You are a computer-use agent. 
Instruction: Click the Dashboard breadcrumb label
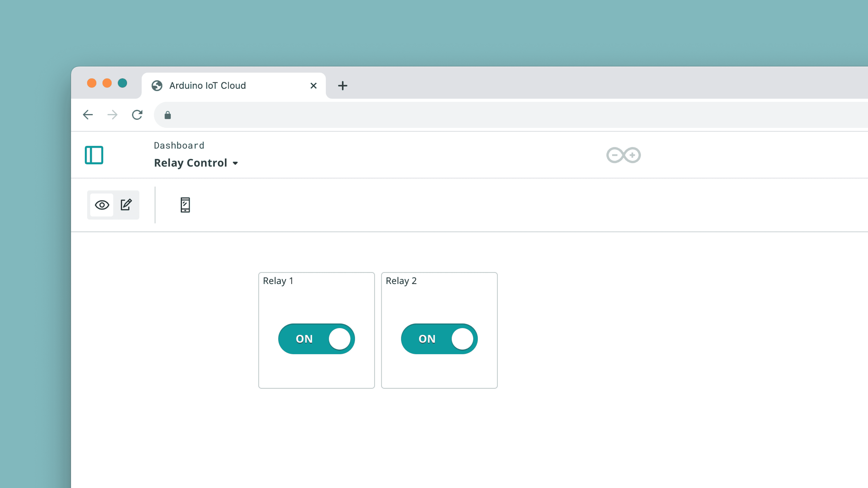pyautogui.click(x=179, y=145)
